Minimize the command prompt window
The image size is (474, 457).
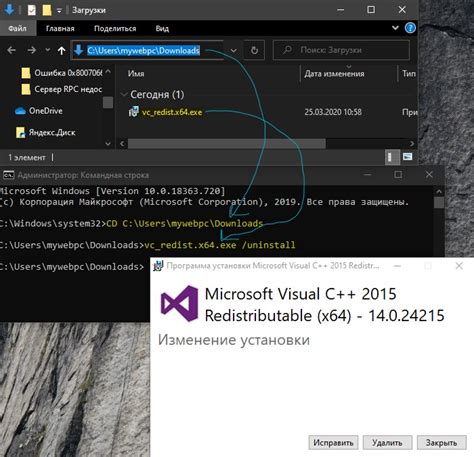(x=367, y=175)
